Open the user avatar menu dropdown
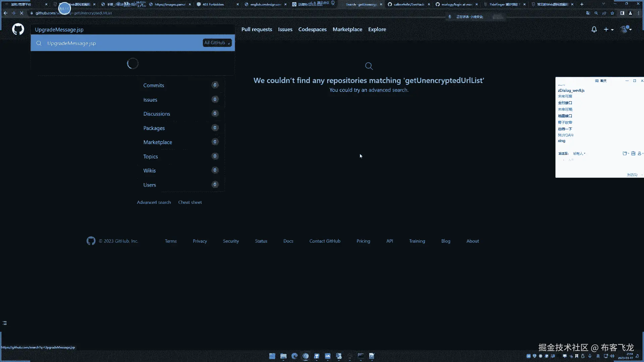 click(x=626, y=29)
